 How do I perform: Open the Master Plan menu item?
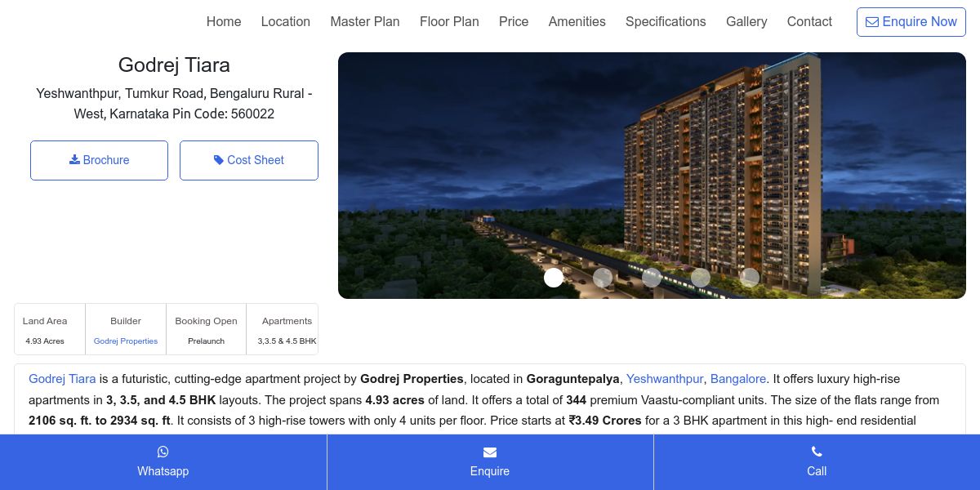[x=365, y=22]
